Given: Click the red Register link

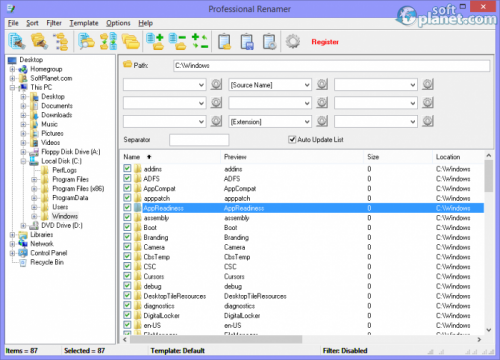Looking at the screenshot, I should click(325, 42).
